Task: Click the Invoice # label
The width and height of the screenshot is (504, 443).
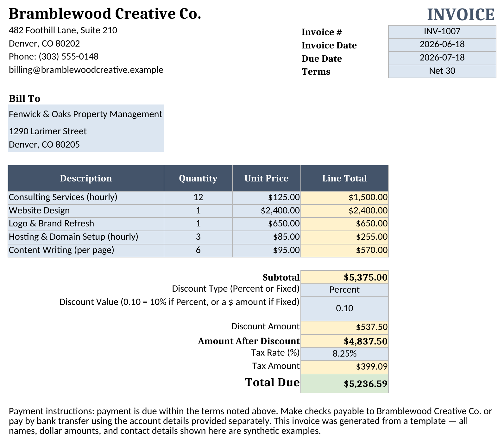Action: [322, 32]
